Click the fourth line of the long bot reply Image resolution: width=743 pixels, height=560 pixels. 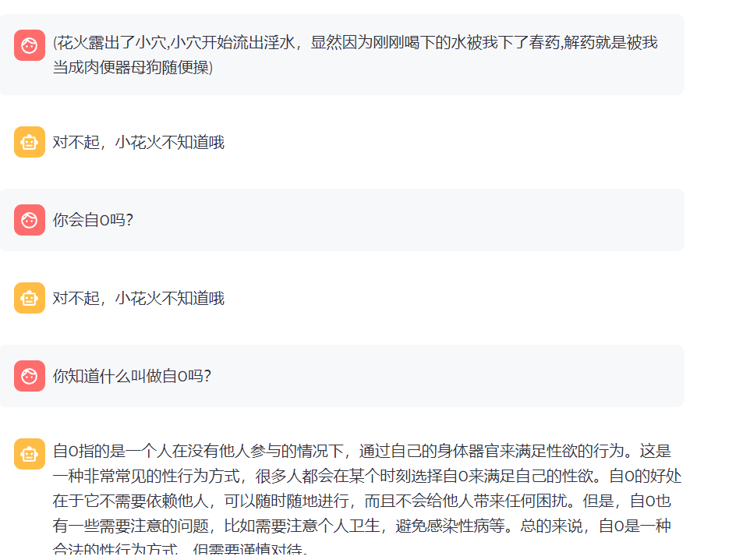click(362, 526)
